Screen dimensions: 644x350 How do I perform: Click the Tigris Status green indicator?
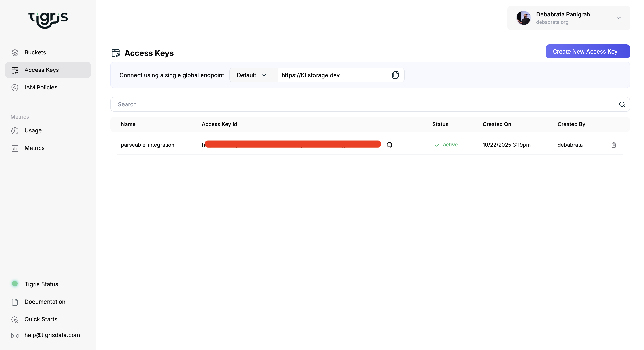pyautogui.click(x=15, y=284)
